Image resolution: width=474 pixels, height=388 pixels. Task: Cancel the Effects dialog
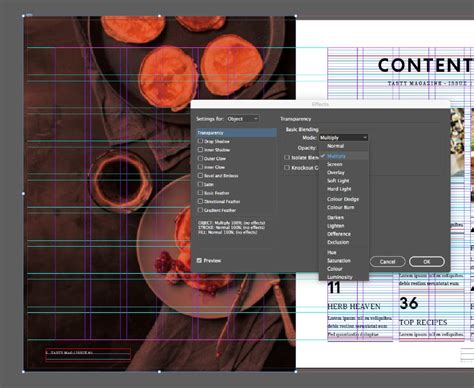[387, 262]
